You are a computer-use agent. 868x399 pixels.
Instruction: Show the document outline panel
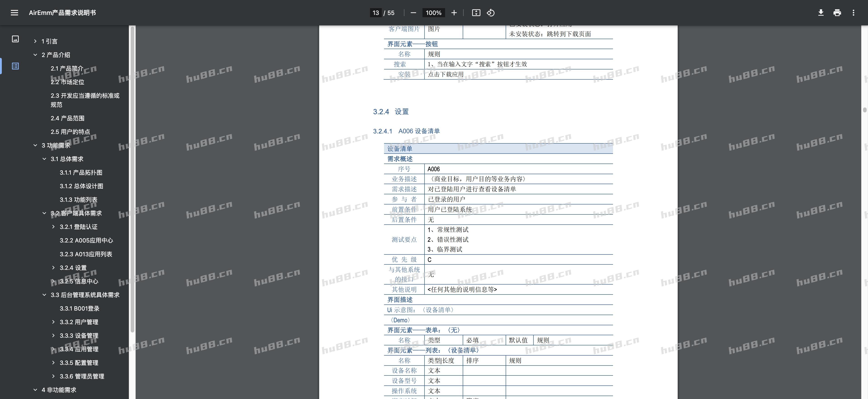tap(16, 66)
